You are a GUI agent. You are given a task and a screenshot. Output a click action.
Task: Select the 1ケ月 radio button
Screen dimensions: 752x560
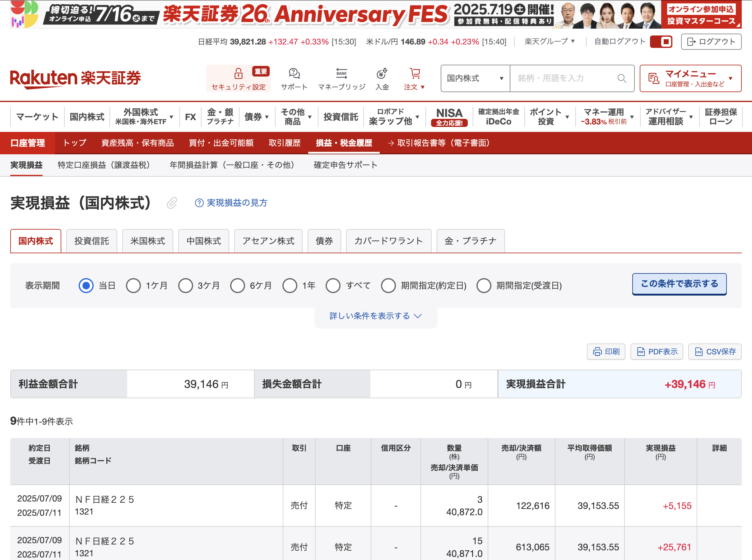(133, 285)
